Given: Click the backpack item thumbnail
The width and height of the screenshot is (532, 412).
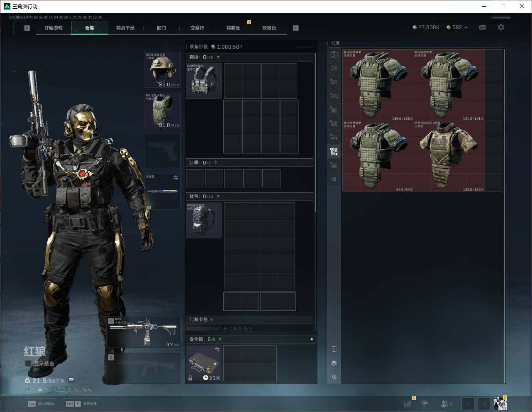Looking at the screenshot, I should pos(204,221).
